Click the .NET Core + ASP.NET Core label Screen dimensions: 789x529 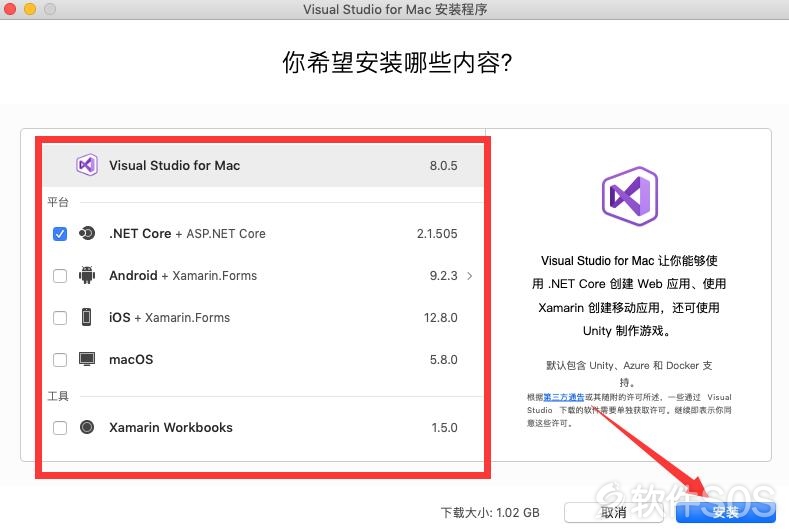tap(187, 234)
